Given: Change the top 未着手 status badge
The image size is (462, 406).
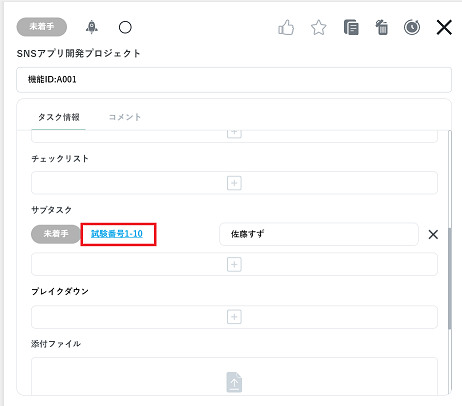Looking at the screenshot, I should click(x=42, y=27).
